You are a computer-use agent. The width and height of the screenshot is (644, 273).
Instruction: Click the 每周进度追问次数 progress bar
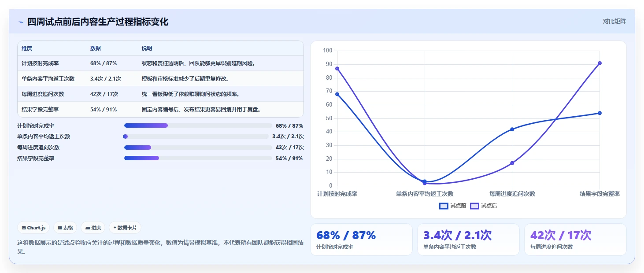198,148
